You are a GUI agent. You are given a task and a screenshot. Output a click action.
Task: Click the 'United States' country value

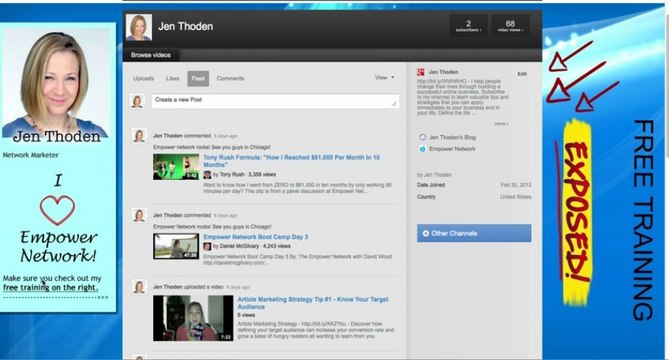coord(516,197)
